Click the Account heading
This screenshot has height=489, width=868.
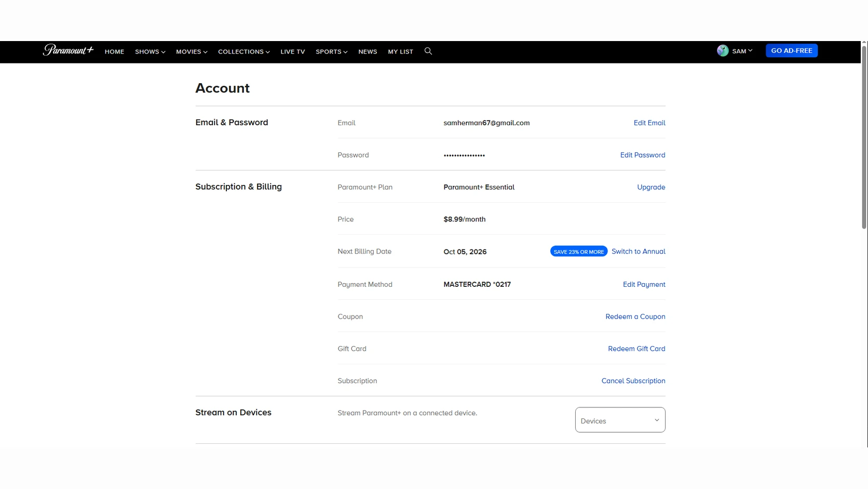coord(222,88)
